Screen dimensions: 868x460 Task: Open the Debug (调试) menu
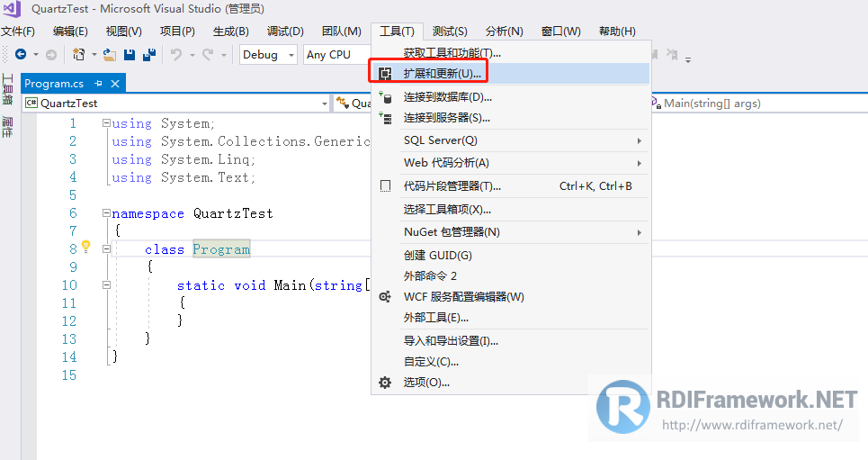pyautogui.click(x=285, y=32)
